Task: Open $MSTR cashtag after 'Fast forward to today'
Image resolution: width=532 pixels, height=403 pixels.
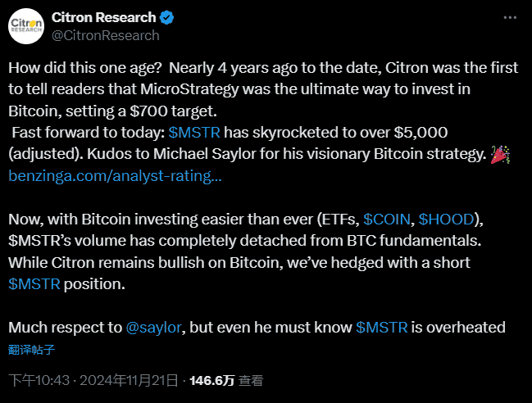Action: pos(194,133)
